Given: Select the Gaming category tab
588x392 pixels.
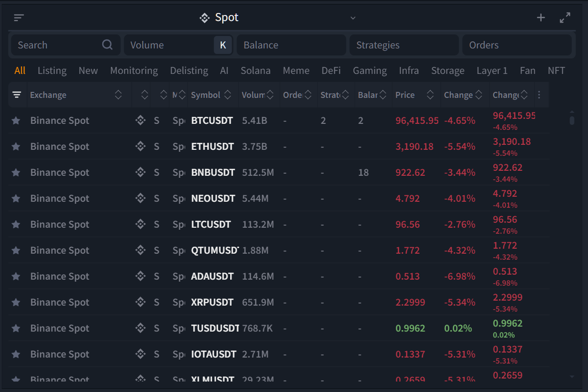Looking at the screenshot, I should coord(370,70).
